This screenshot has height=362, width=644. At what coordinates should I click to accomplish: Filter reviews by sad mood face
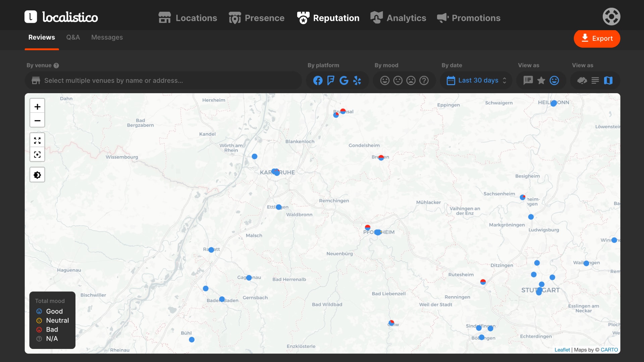(411, 80)
